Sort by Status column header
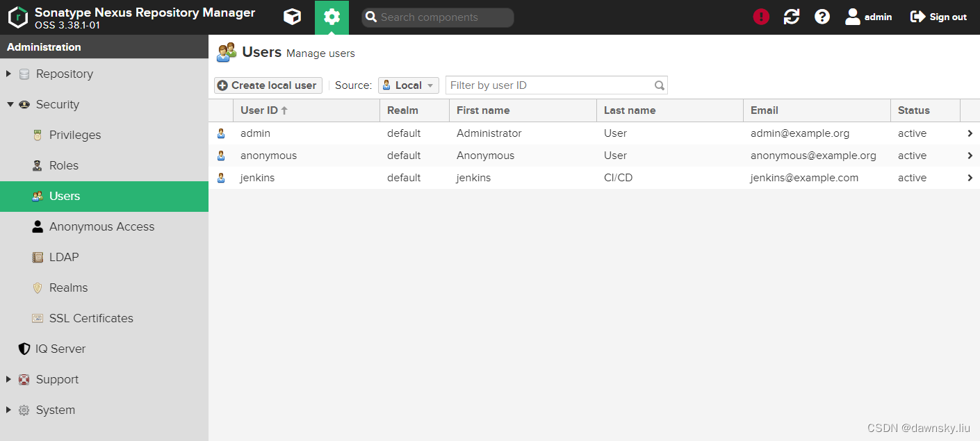This screenshot has height=441, width=980. click(x=925, y=110)
